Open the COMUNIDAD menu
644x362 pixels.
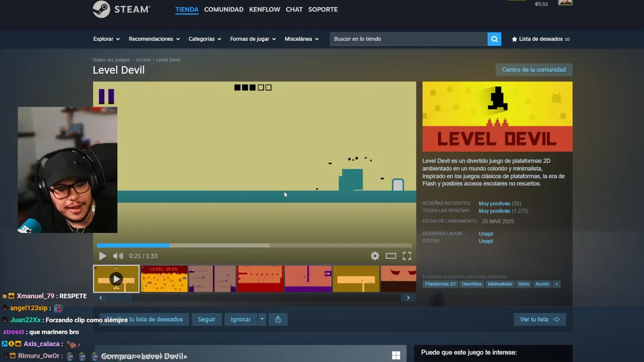[x=224, y=10]
